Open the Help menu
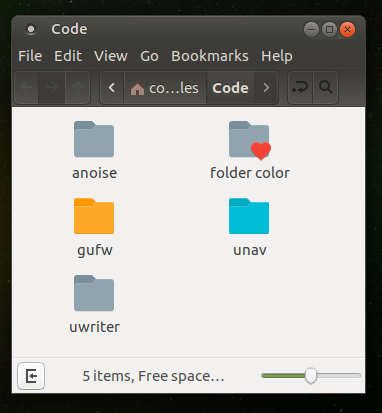The height and width of the screenshot is (413, 382). point(277,56)
